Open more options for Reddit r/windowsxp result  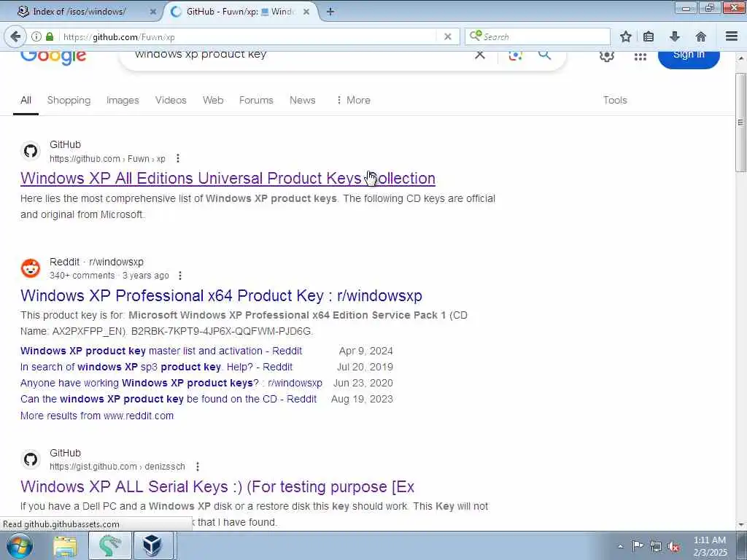(x=179, y=276)
